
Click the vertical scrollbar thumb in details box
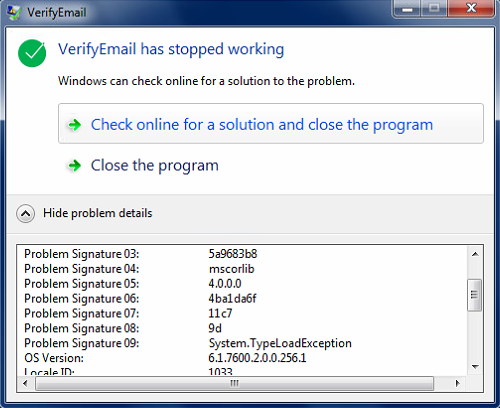tap(475, 295)
